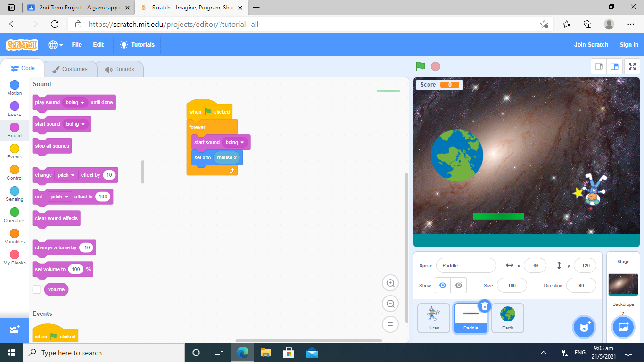Switch to small stage layout

(599, 66)
